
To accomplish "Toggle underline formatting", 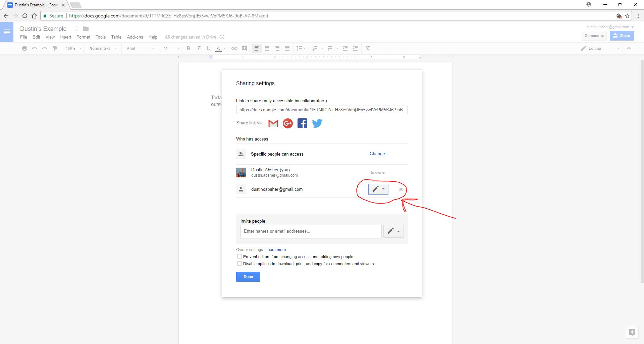I will pyautogui.click(x=208, y=48).
